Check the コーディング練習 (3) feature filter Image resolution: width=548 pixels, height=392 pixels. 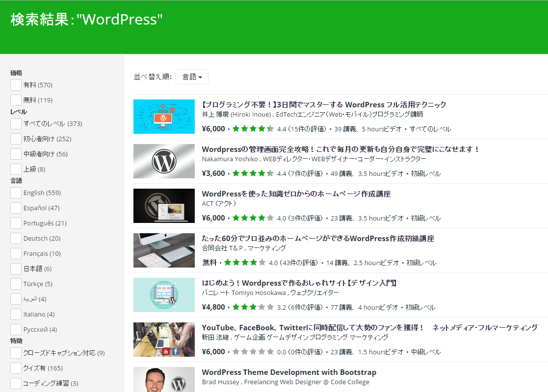click(16, 383)
